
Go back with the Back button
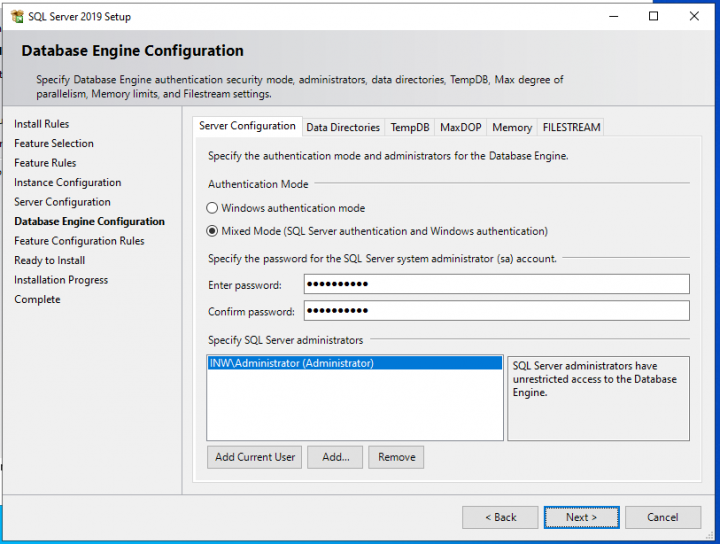point(500,517)
